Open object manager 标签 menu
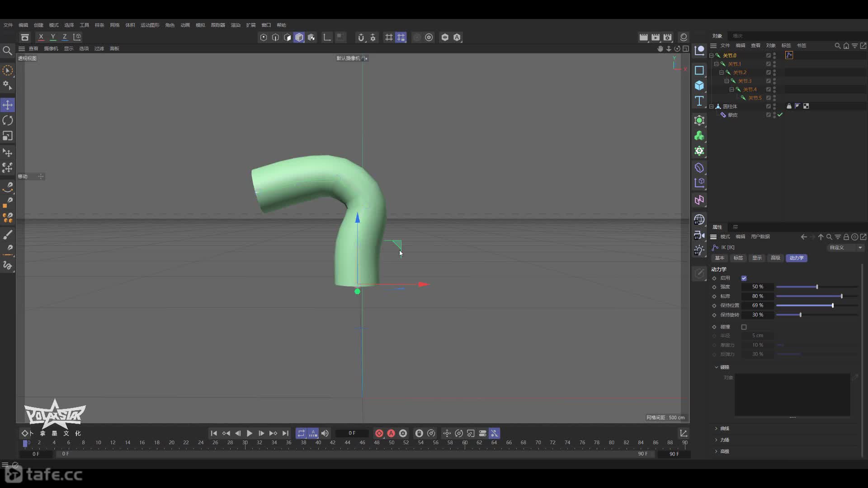Viewport: 868px width, 488px height. pyautogui.click(x=786, y=46)
